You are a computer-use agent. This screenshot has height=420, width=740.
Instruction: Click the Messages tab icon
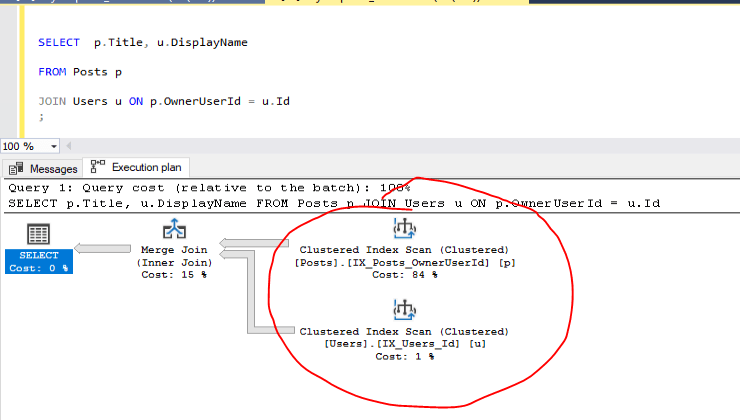coord(17,169)
